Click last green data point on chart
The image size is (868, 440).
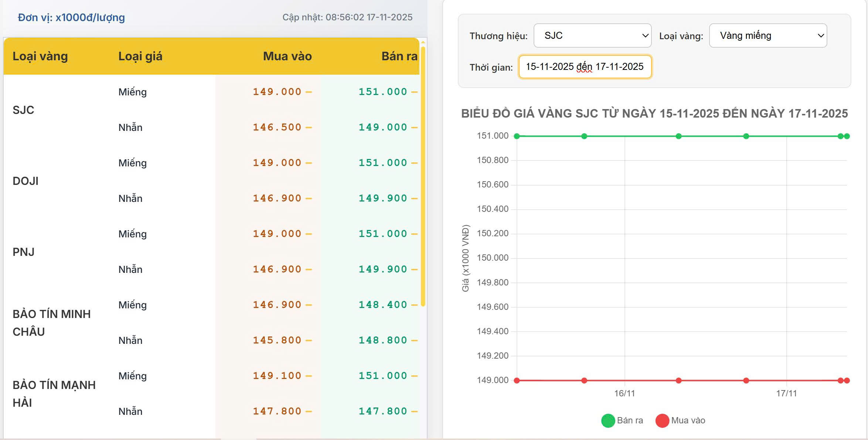(x=847, y=136)
